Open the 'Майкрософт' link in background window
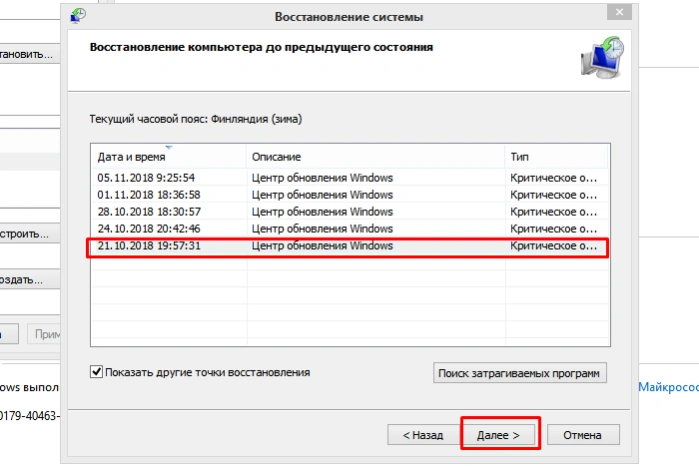The width and height of the screenshot is (699, 466). (668, 387)
